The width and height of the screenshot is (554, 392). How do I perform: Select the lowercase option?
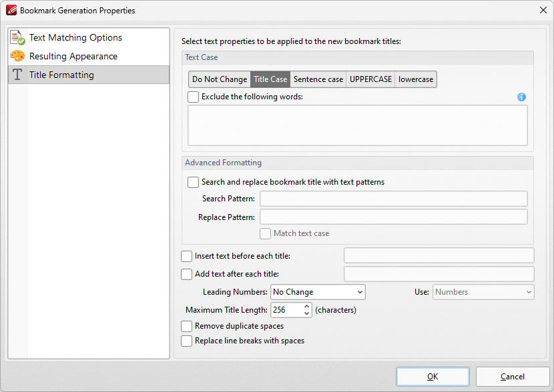click(x=416, y=79)
